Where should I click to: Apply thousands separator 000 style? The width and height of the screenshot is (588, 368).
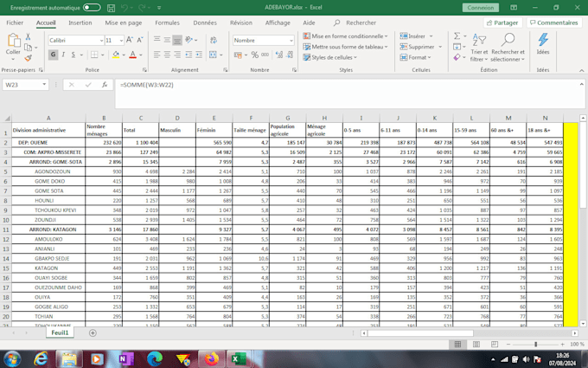point(265,55)
